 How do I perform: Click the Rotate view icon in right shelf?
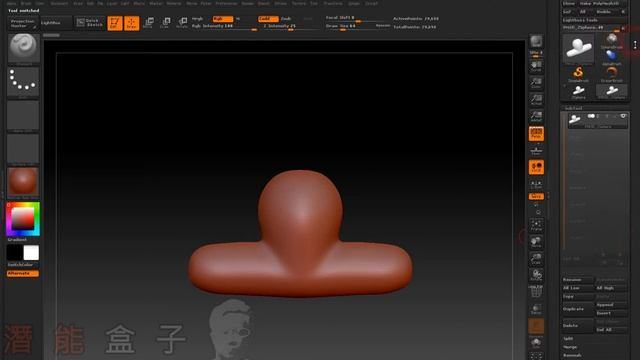tap(536, 276)
